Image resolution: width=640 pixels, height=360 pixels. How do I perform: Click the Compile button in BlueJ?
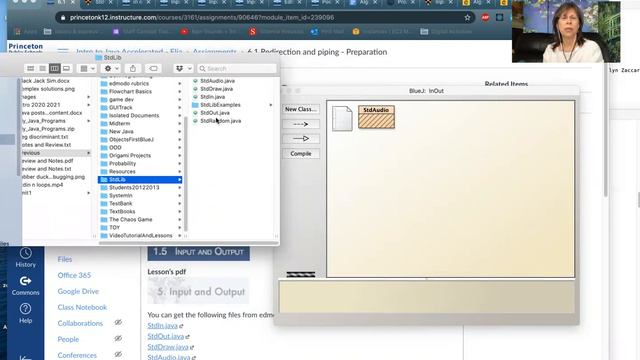click(x=301, y=153)
